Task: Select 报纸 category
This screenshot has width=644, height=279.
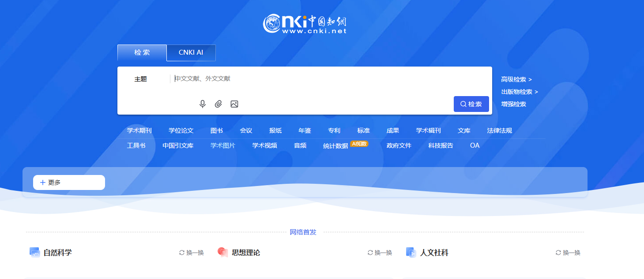Action: tap(275, 130)
